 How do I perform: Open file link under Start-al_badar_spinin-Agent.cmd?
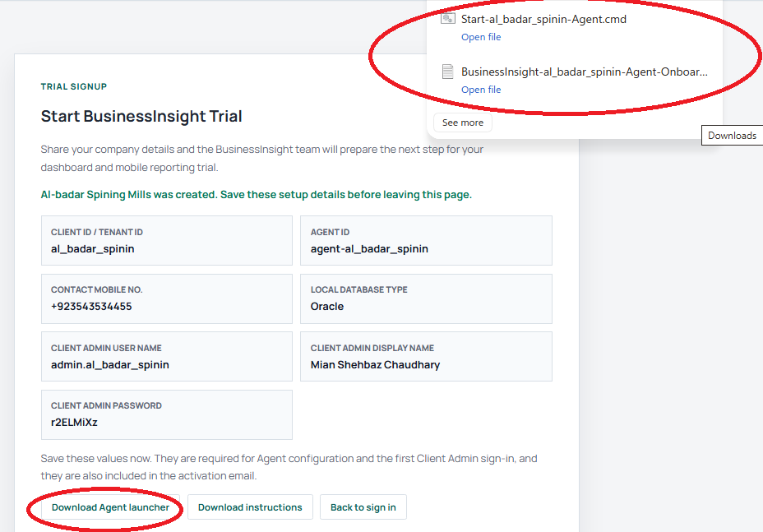(481, 37)
